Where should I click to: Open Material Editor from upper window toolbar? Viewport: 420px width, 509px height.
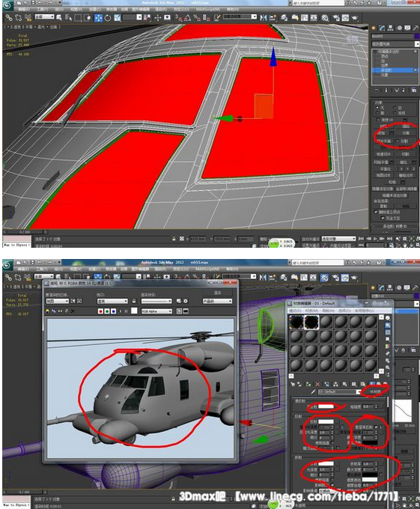325,17
